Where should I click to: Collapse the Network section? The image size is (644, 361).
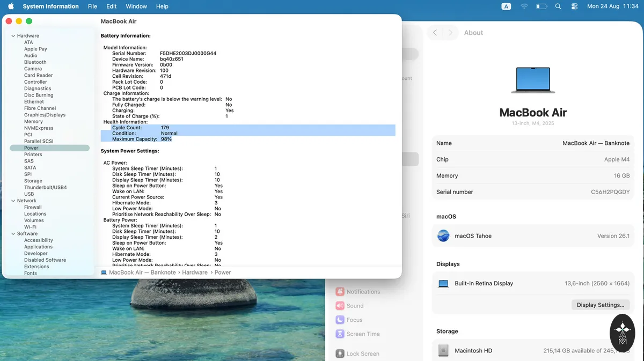coord(13,201)
